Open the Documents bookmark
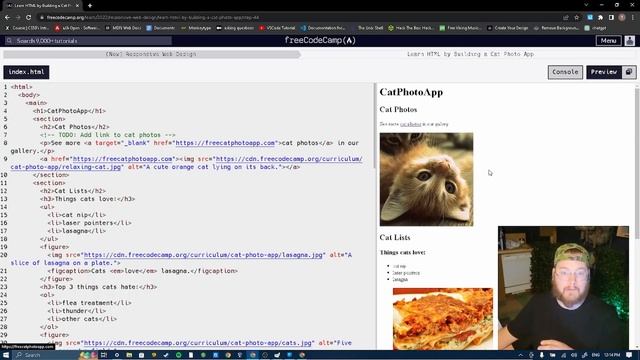This screenshot has width=640, height=360. 160,28
